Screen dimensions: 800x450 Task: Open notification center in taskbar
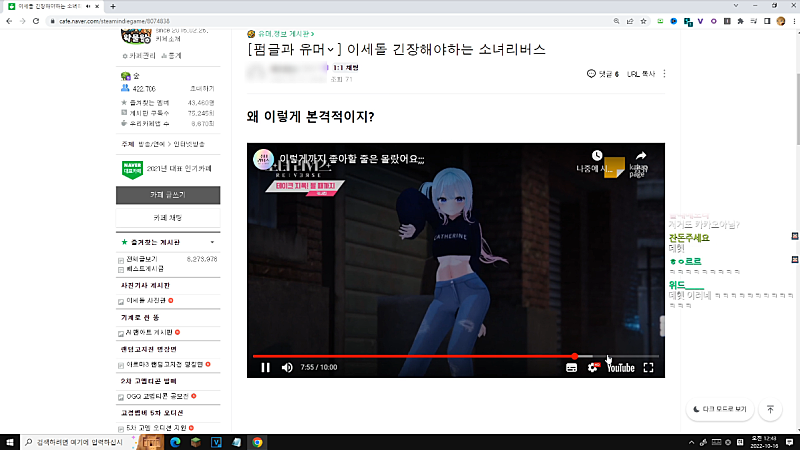coord(789,442)
